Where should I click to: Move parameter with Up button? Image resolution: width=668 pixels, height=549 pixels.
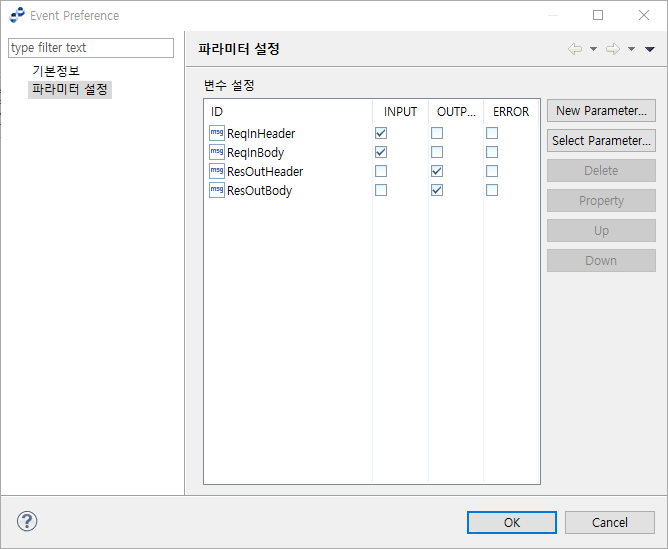[x=601, y=231]
